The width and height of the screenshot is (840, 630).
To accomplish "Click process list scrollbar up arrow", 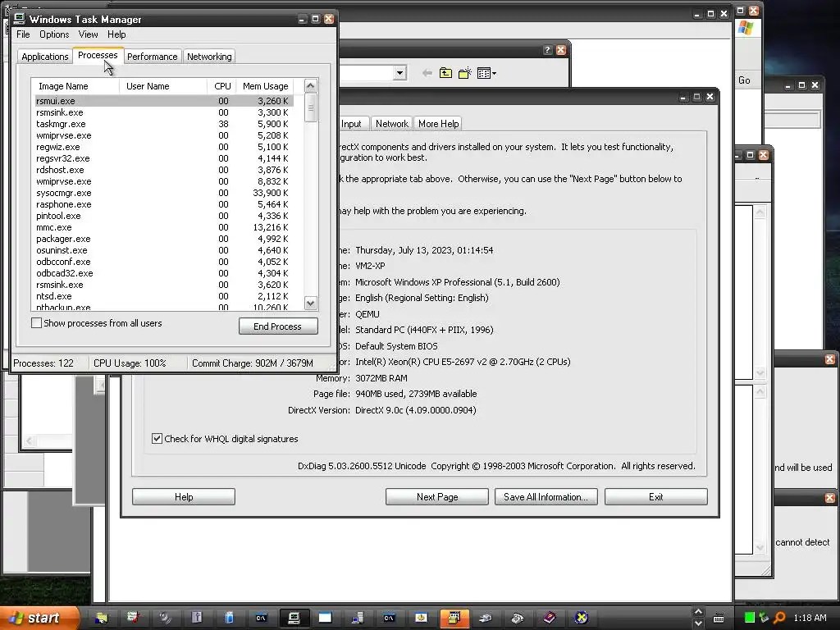I will (x=311, y=85).
